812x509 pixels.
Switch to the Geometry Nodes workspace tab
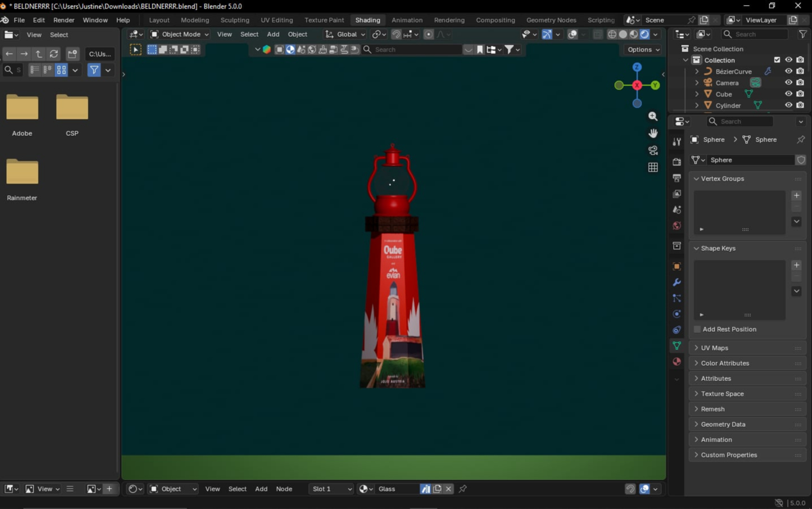coord(551,20)
